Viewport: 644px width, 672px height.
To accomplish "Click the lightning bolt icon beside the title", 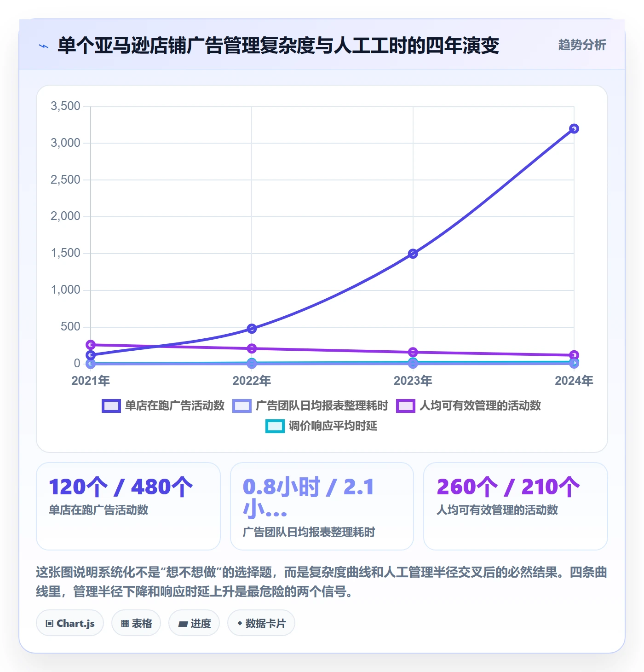I will click(x=44, y=46).
